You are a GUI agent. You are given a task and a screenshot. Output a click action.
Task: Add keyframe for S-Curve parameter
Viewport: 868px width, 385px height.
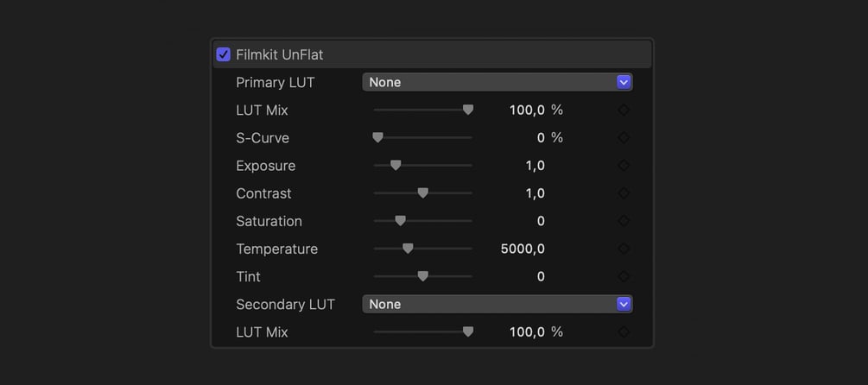pyautogui.click(x=624, y=138)
